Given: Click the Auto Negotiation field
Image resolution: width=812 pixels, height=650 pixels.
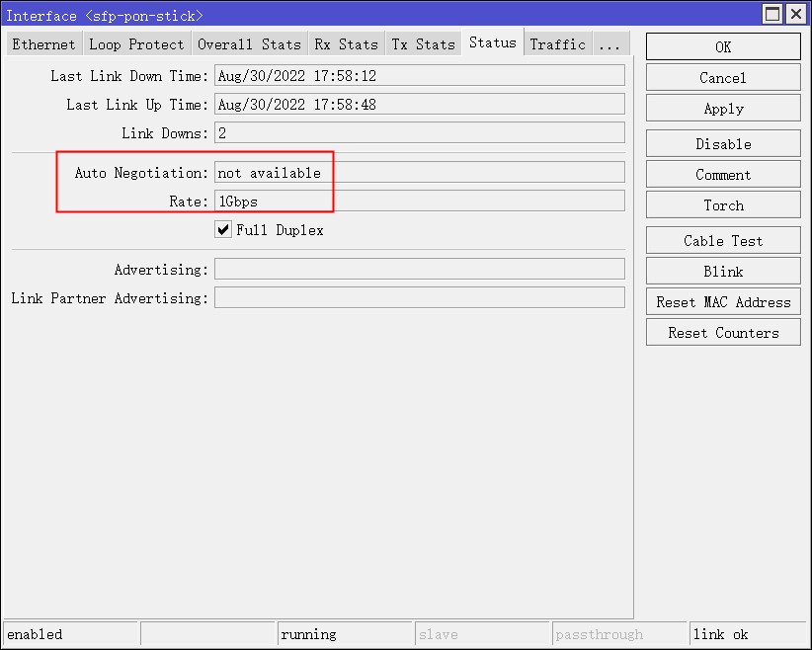Looking at the screenshot, I should click(420, 172).
